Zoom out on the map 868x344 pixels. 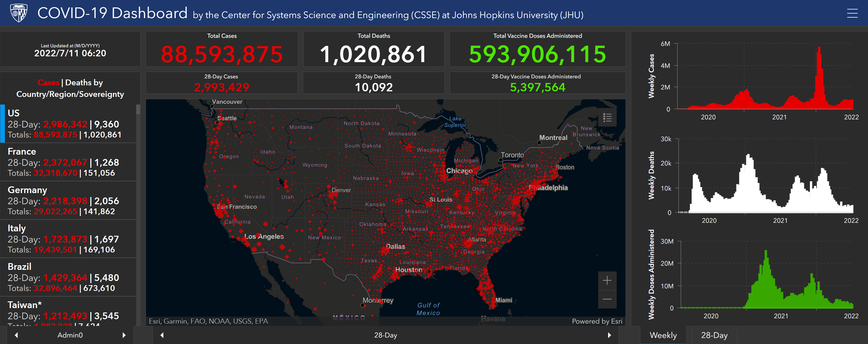coord(607,299)
